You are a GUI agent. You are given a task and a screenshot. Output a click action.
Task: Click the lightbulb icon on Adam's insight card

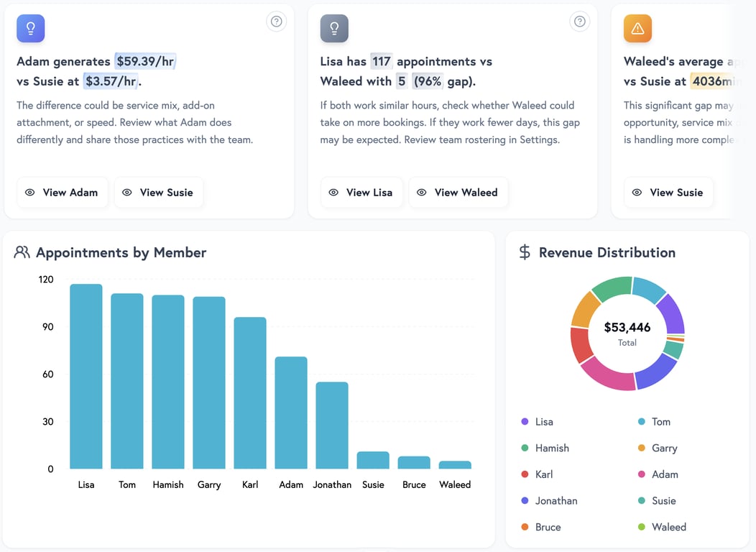pyautogui.click(x=30, y=28)
